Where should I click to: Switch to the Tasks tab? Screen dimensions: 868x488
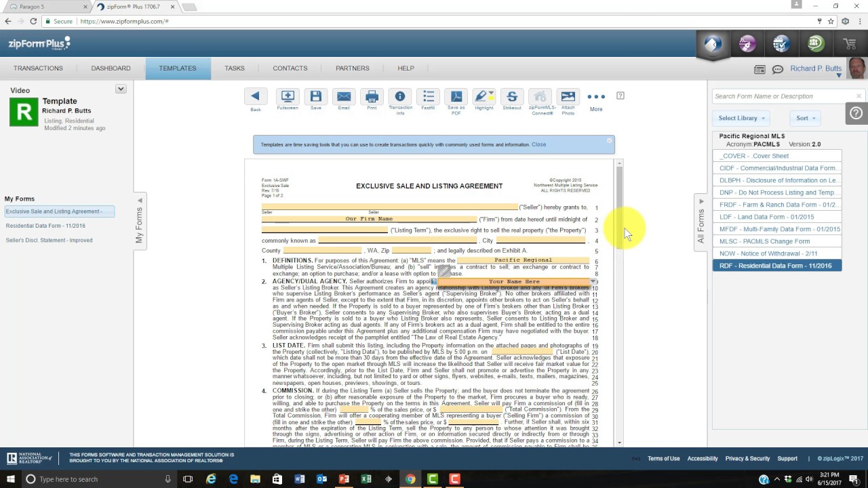tap(235, 68)
